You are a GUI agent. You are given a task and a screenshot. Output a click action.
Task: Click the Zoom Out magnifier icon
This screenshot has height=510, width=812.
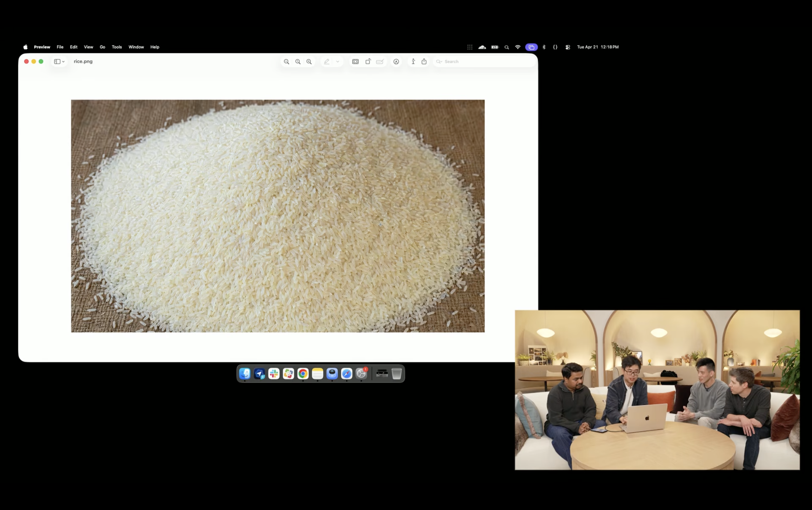click(286, 62)
